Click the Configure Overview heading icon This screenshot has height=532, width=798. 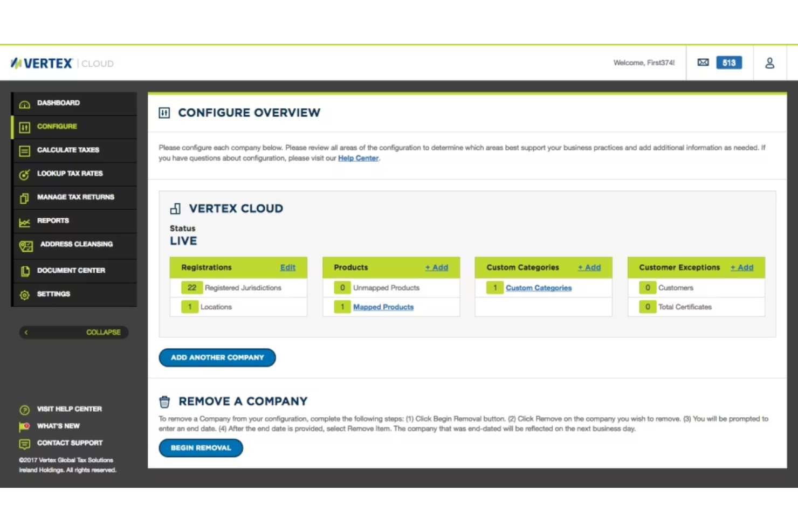click(x=164, y=113)
